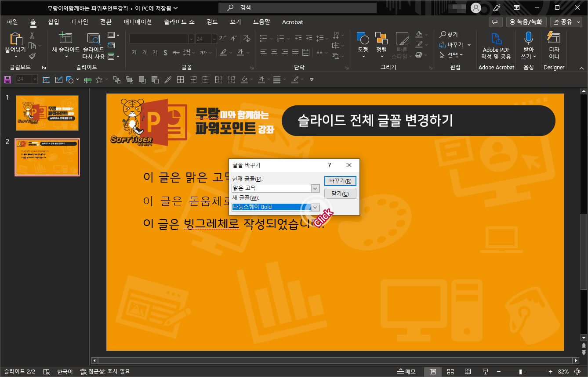This screenshot has height=377, width=588.
Task: Toggle the 녹음/녹화 recording control
Action: click(526, 22)
